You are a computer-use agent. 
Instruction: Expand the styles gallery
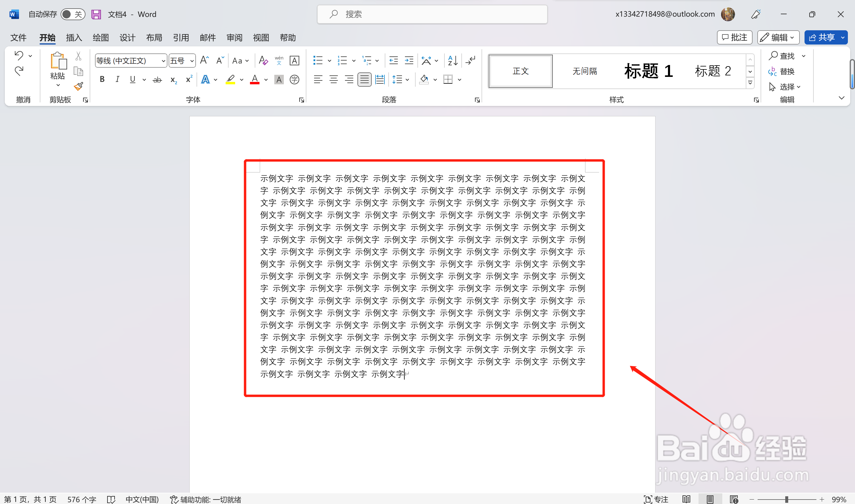pos(750,83)
